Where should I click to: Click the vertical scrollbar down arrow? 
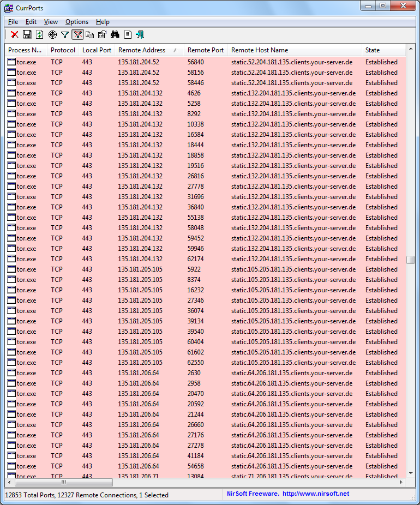(410, 473)
